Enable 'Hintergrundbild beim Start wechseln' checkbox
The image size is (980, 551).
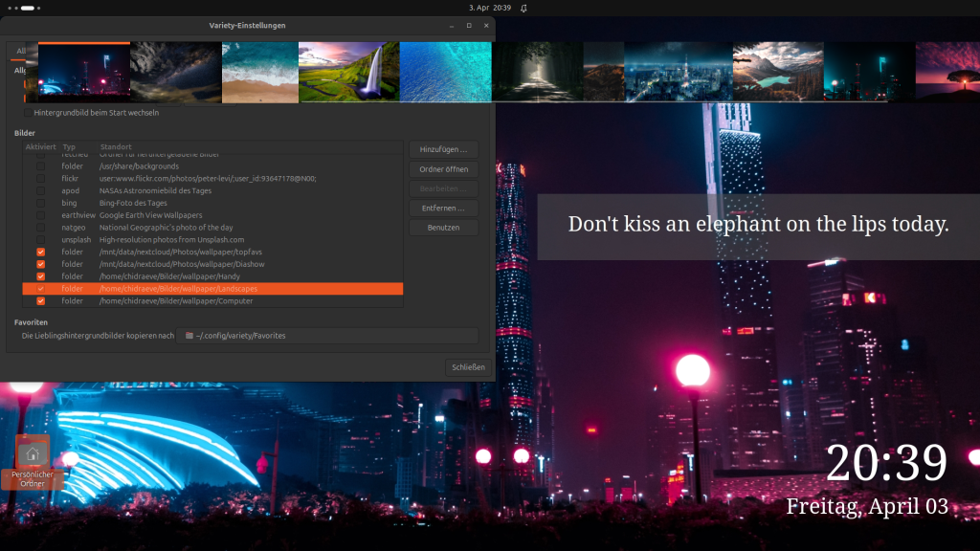[28, 113]
